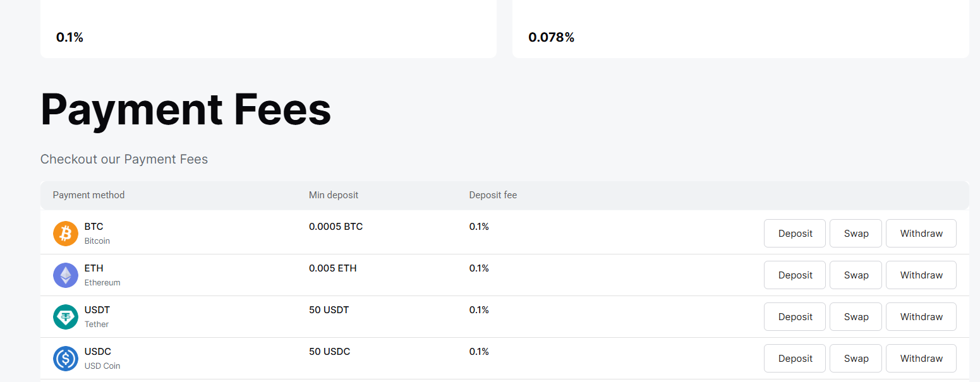The image size is (980, 382).
Task: Select the Deposit fee column header
Action: 493,195
